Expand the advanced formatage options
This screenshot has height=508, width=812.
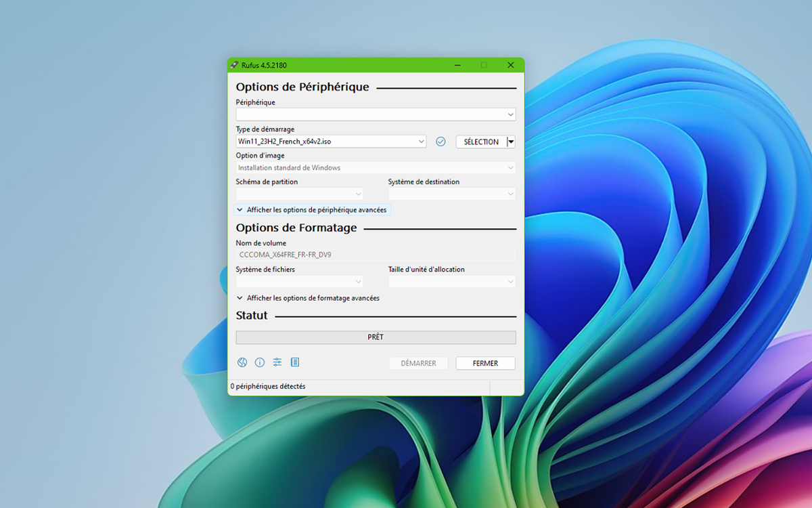pos(309,298)
